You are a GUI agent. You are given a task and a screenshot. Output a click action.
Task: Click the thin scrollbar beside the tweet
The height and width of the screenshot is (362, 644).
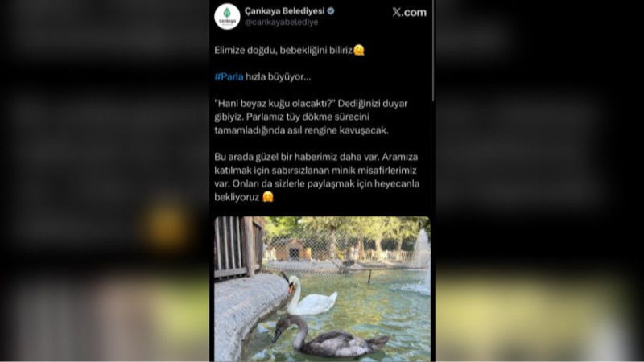coord(433,51)
